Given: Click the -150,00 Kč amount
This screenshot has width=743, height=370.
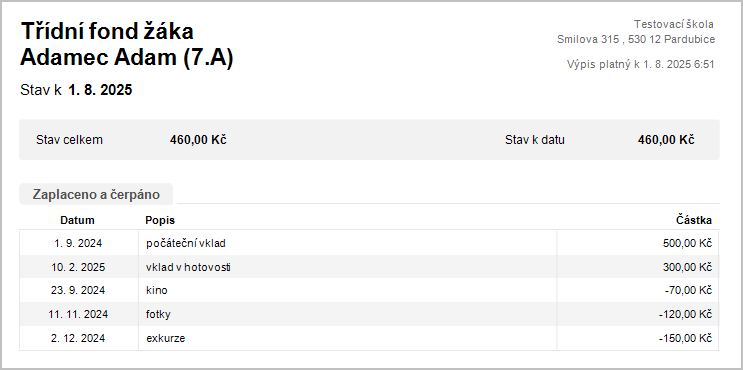Looking at the screenshot, I should (x=686, y=338).
